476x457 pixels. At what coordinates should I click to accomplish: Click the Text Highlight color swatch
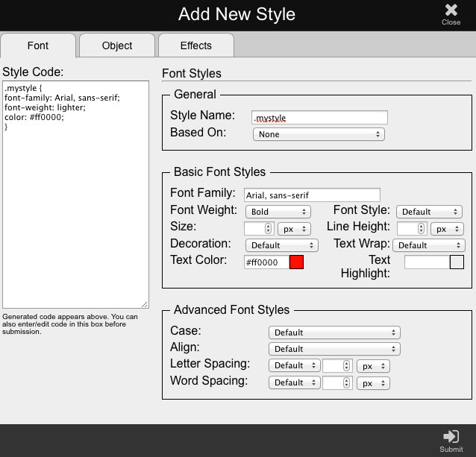click(457, 262)
